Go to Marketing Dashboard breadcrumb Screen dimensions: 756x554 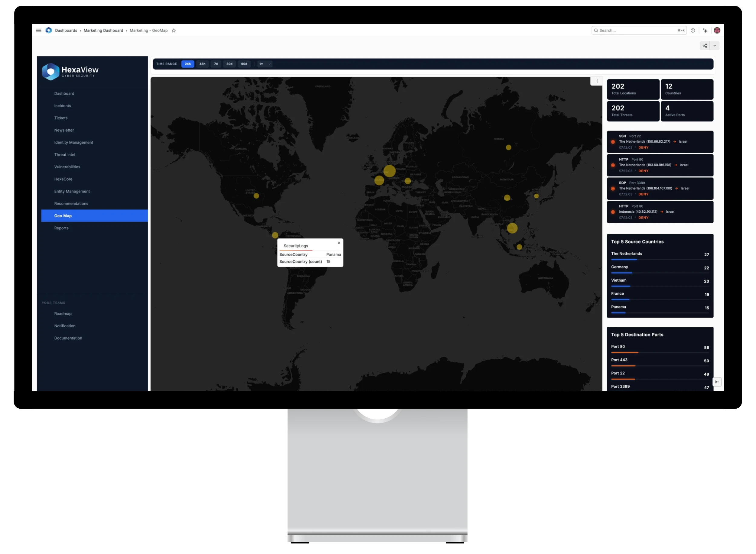click(x=103, y=31)
